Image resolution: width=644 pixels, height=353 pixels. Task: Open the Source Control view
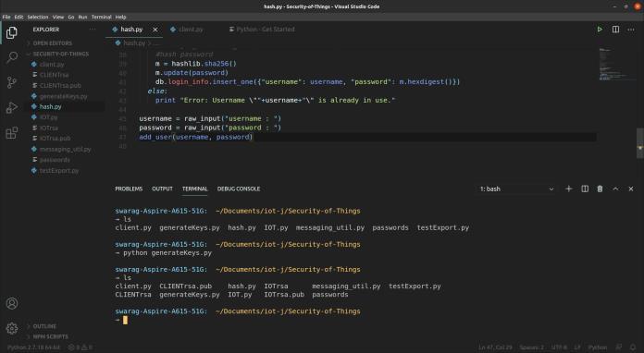pyautogui.click(x=11, y=82)
